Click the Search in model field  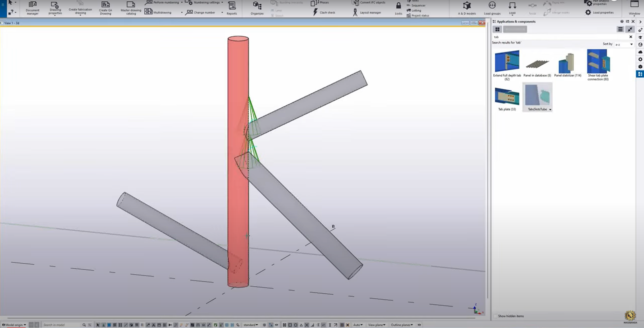61,325
